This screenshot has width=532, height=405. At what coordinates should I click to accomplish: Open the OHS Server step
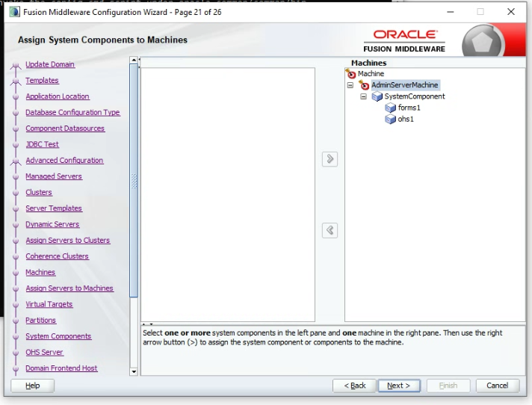click(44, 352)
